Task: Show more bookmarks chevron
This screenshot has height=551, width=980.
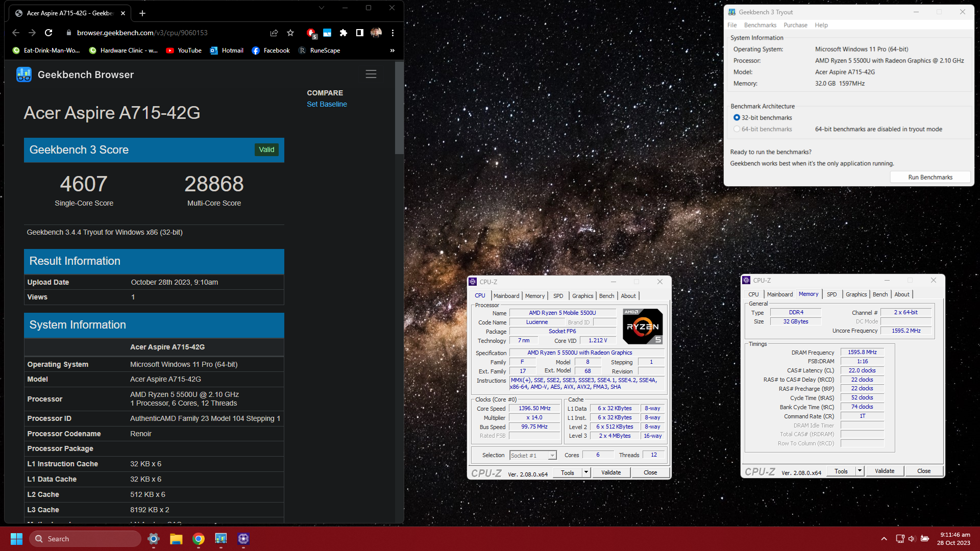Action: pos(393,51)
